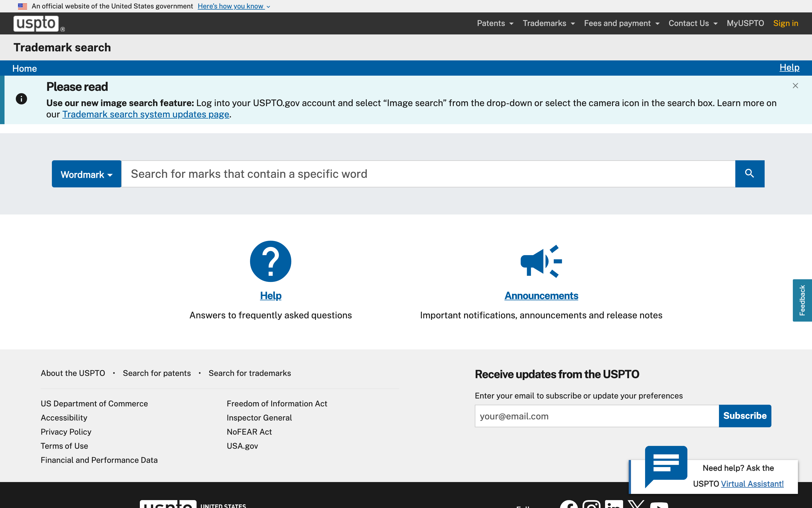This screenshot has height=508, width=812.
Task: Open the Feedback side tab
Action: [802, 300]
